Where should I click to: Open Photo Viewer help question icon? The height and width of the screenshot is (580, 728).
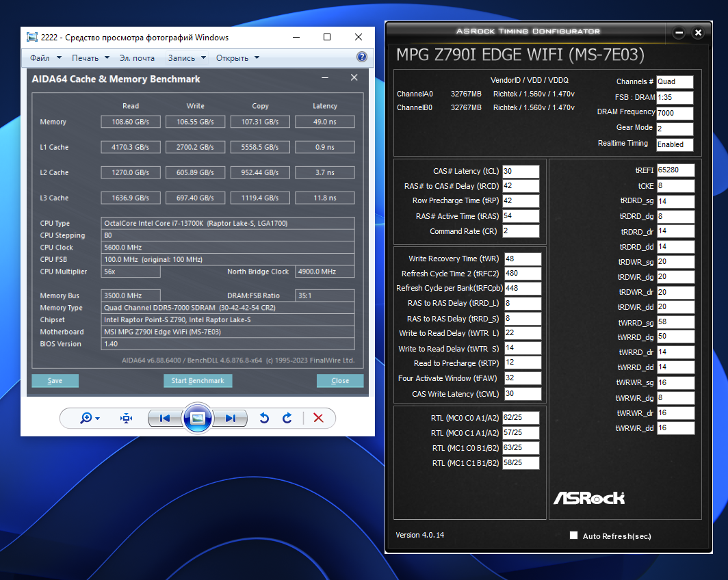click(362, 57)
